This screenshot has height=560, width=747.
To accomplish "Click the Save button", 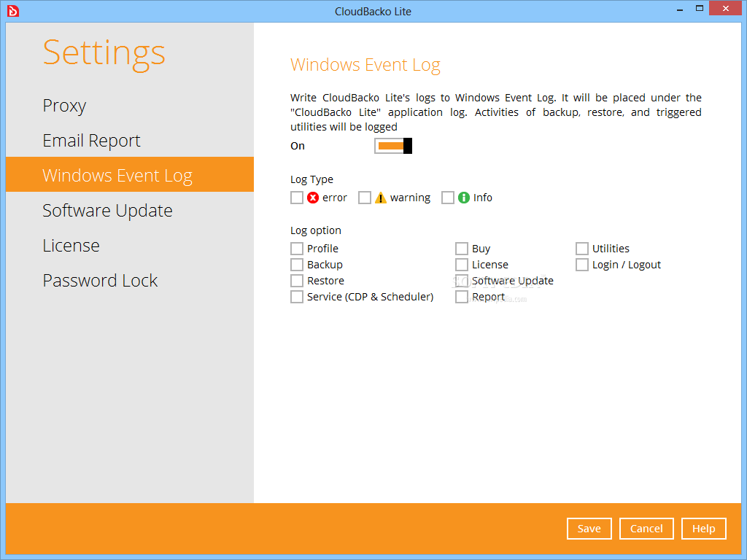I will tap(589, 529).
